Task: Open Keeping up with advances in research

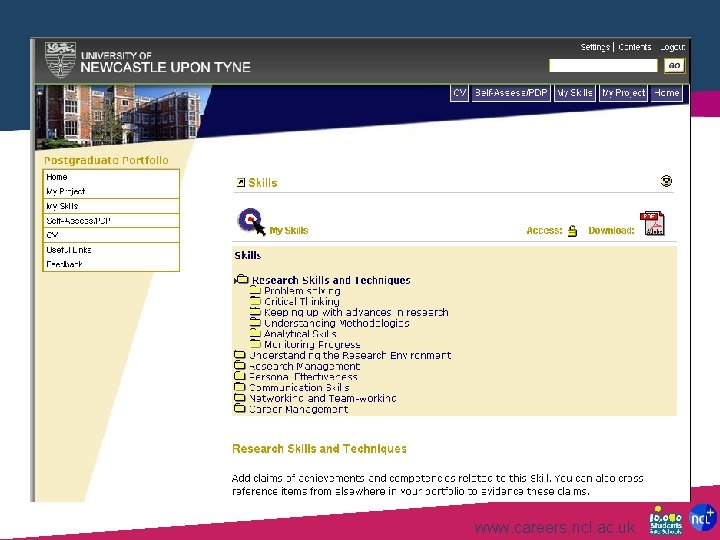Action: (356, 312)
